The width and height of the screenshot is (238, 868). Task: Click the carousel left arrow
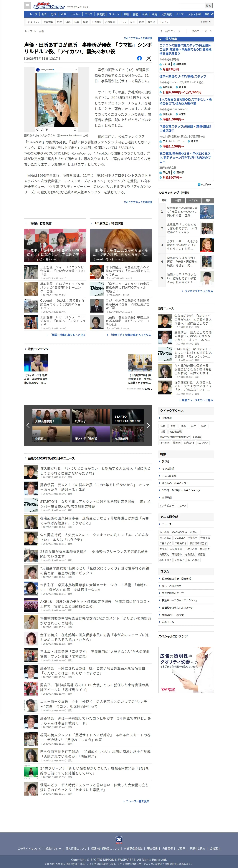point(28,425)
